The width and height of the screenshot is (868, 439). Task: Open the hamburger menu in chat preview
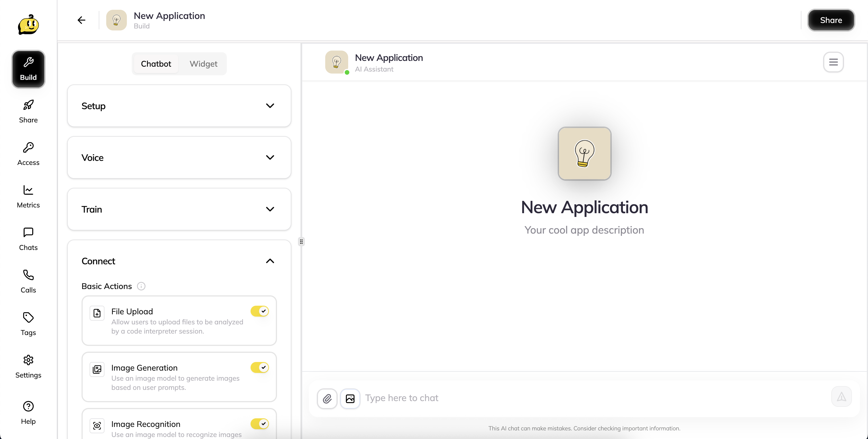tap(833, 62)
